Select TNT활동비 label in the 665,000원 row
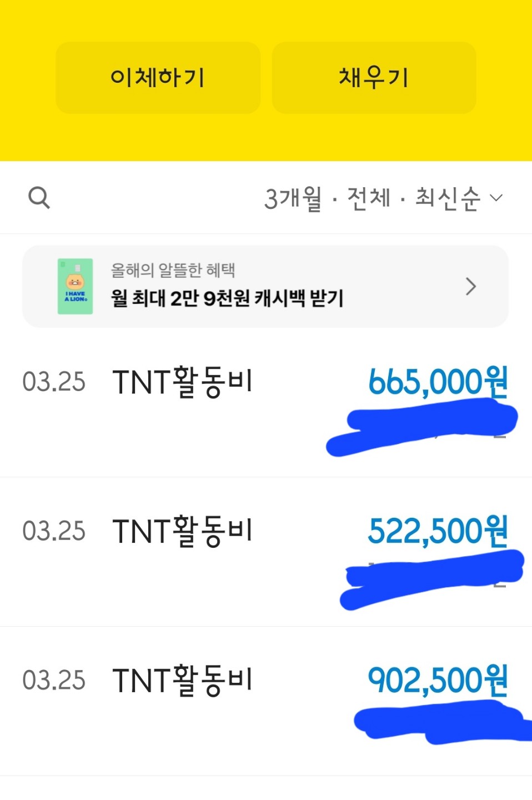 [183, 382]
